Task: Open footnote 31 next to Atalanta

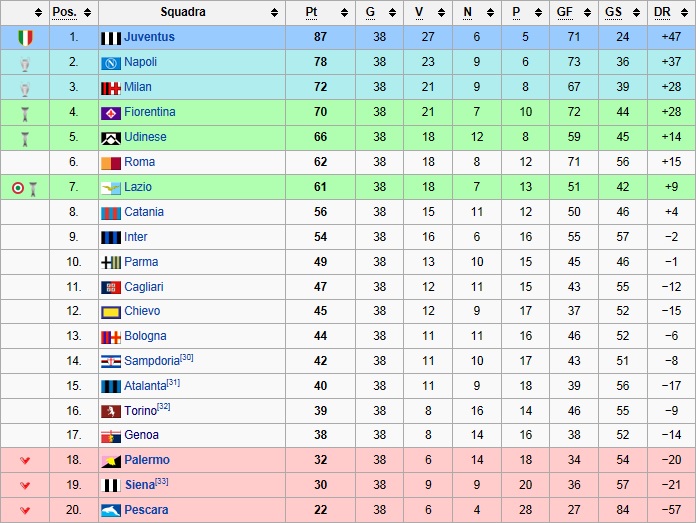Action: 174,382
